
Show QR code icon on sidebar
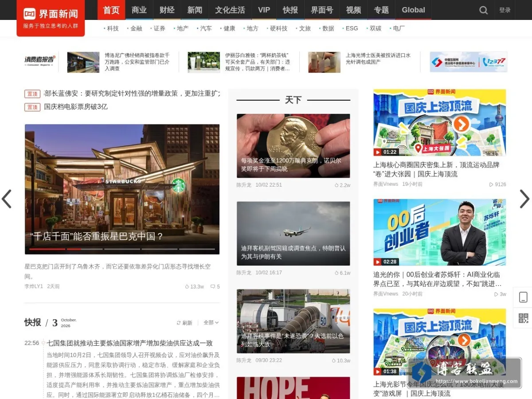523,318
